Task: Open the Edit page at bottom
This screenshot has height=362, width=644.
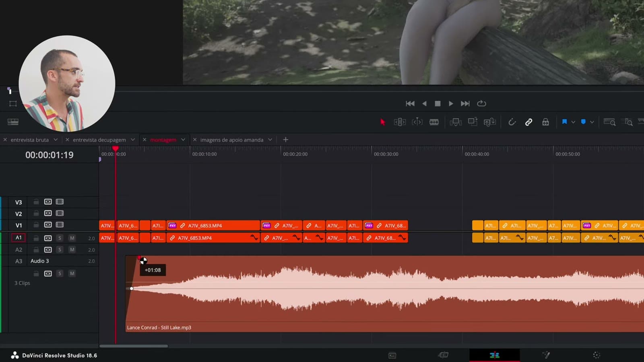Action: (x=494, y=355)
